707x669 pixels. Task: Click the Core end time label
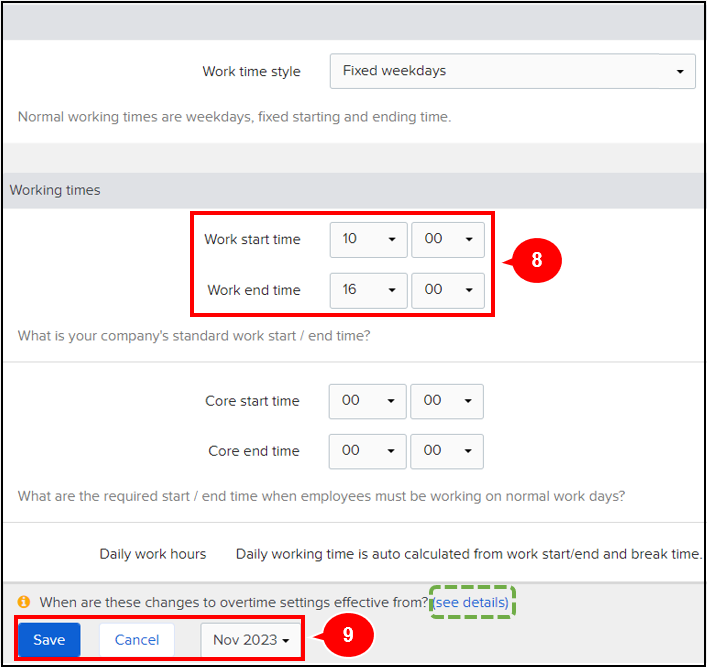pyautogui.click(x=254, y=451)
